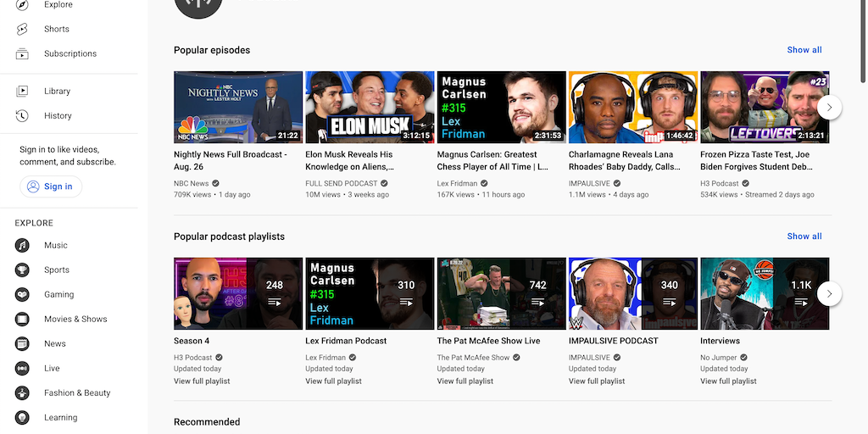Open the Subscriptions icon in sidebar

point(23,53)
